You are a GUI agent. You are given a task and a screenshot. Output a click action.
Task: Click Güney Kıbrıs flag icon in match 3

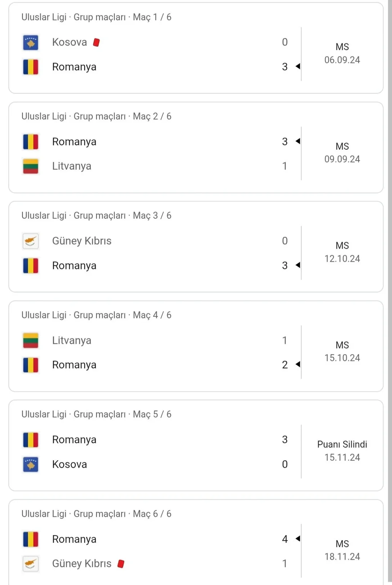pyautogui.click(x=31, y=241)
